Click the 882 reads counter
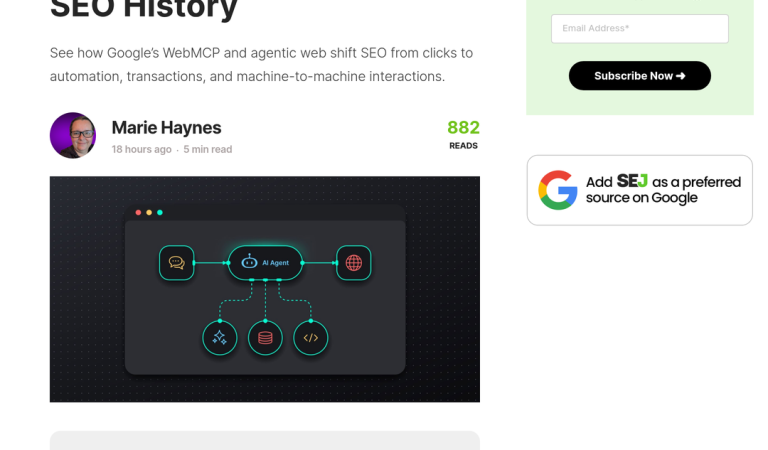 pos(463,127)
